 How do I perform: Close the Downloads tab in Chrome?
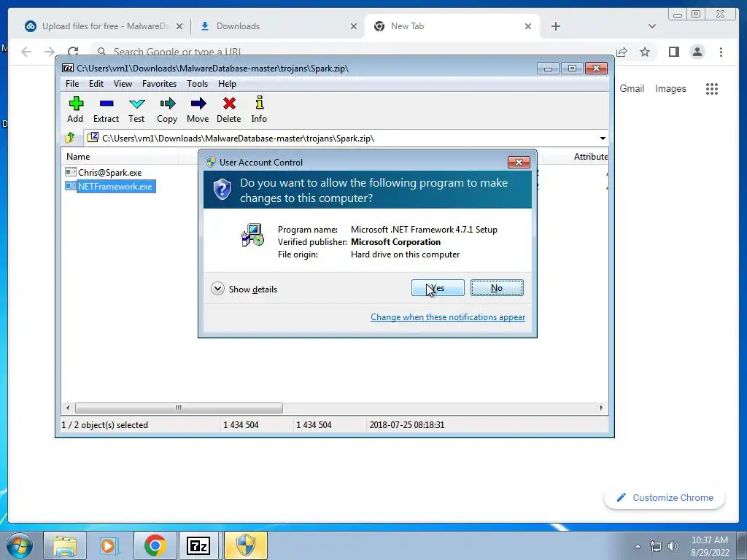(354, 26)
